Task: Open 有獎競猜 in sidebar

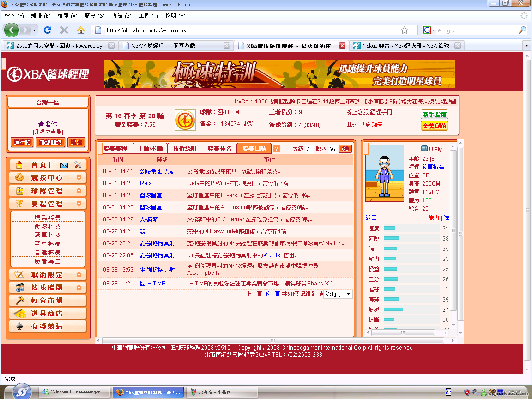Action: point(48,326)
